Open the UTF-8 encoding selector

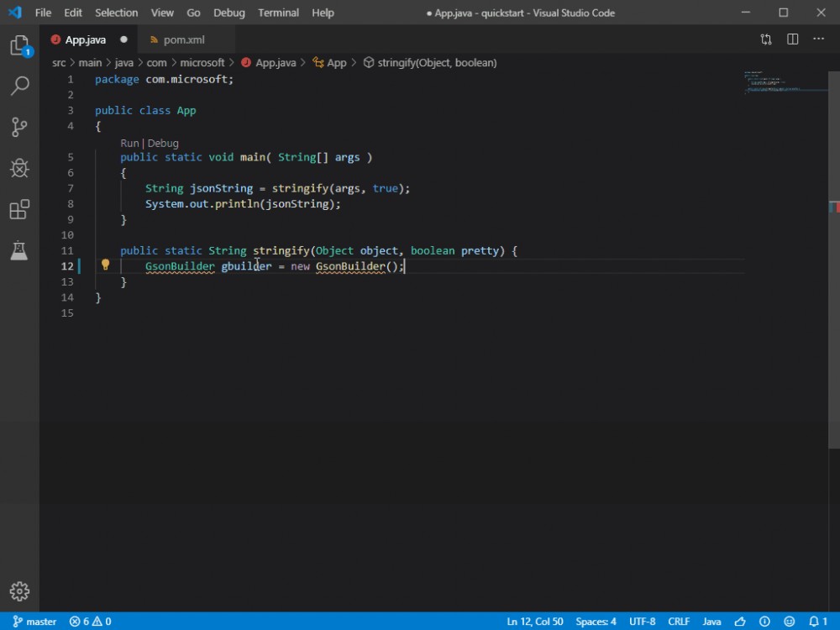coord(642,622)
